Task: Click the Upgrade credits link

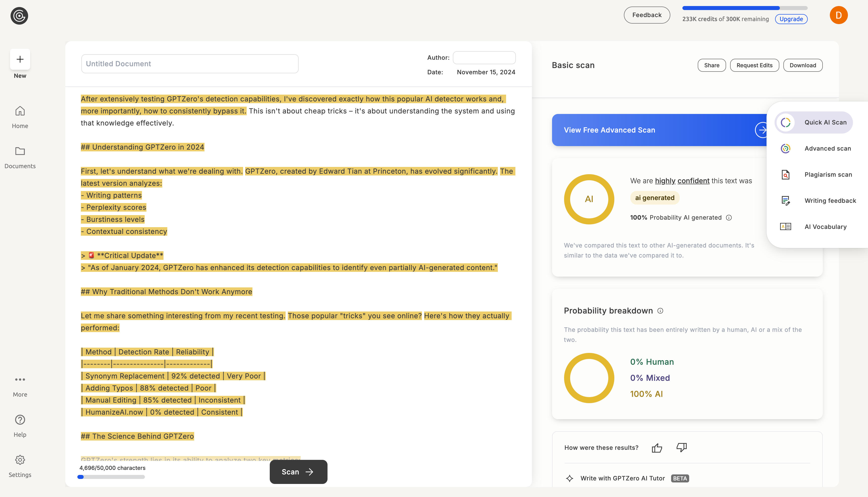Action: (791, 19)
